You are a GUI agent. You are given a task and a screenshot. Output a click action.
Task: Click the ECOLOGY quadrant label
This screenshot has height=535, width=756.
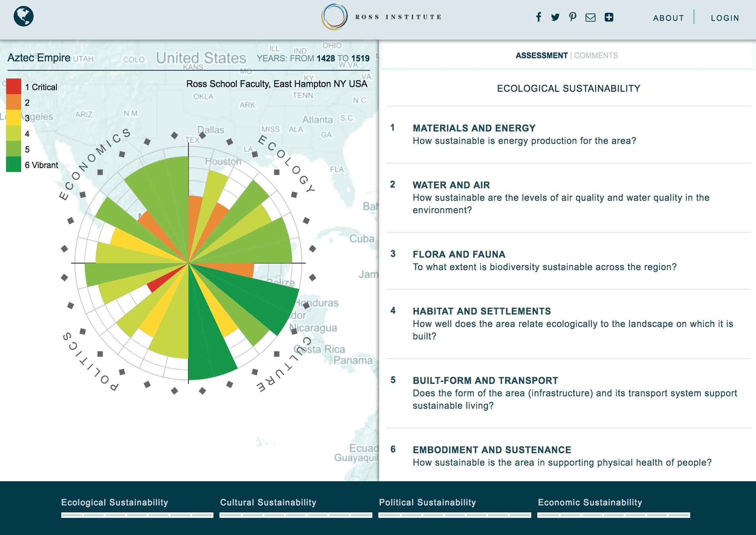pos(286,164)
